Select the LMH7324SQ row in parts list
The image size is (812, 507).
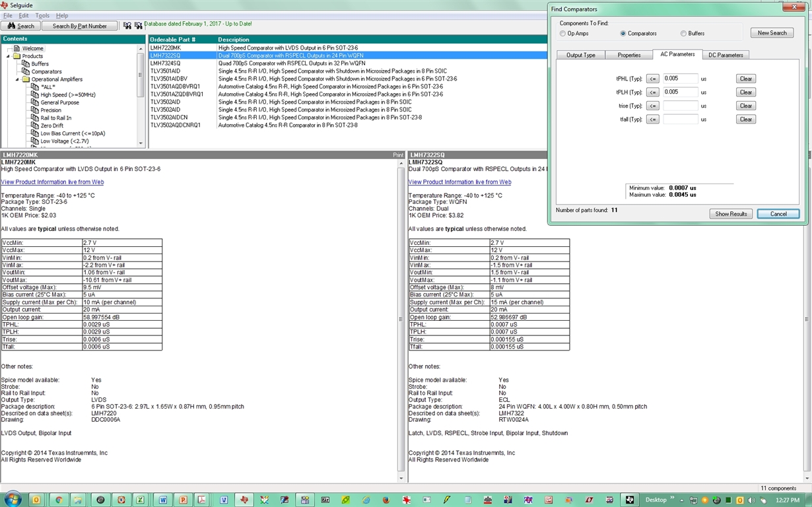347,63
